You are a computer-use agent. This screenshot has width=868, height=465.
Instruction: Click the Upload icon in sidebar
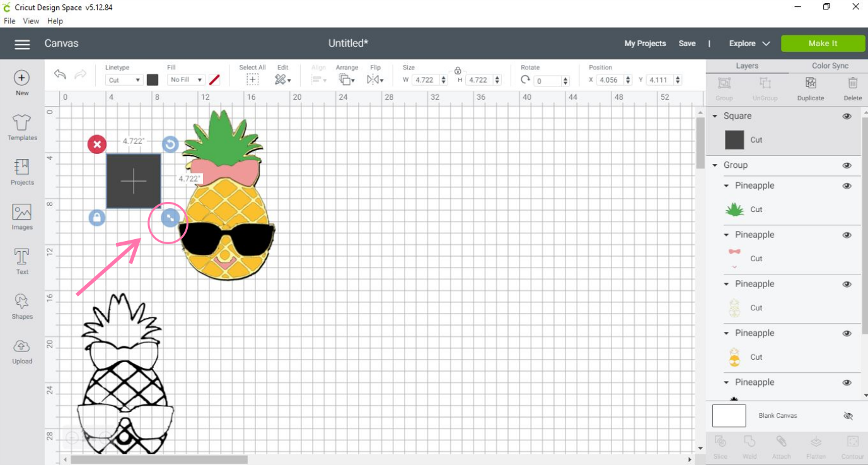click(22, 351)
